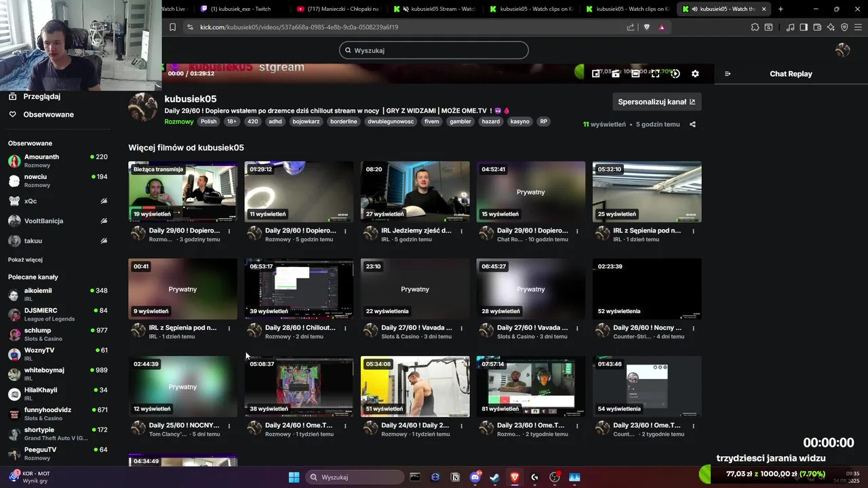Toggle the mini player mode
Screen dimensions: 868x488
click(x=596, y=73)
